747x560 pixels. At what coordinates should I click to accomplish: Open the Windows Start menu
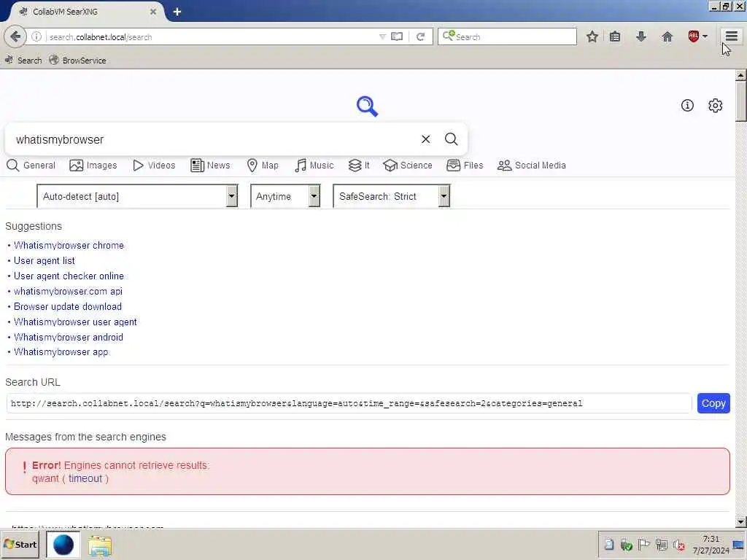20,544
